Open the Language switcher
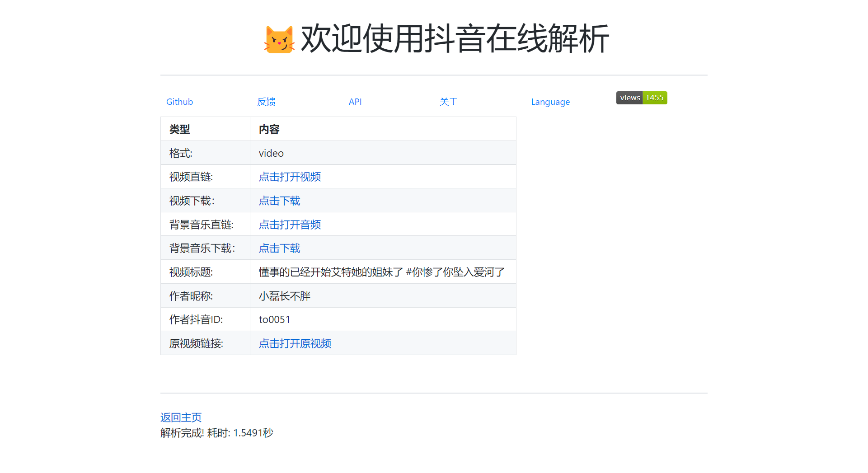 tap(550, 102)
